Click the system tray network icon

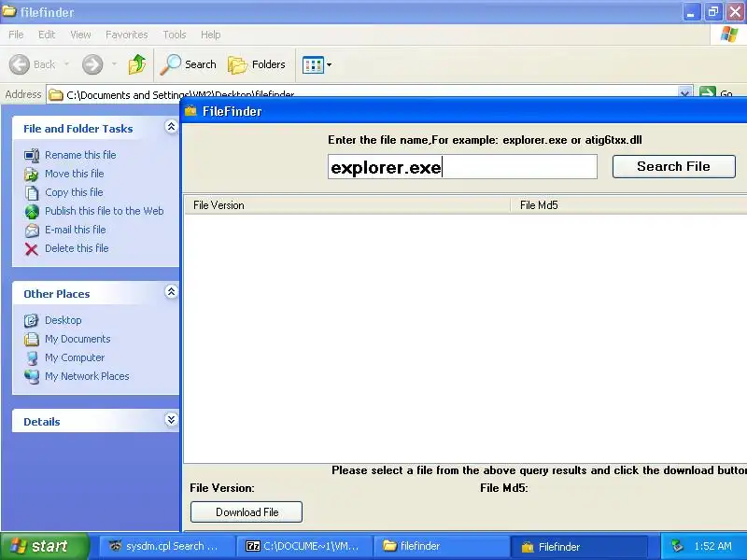677,546
